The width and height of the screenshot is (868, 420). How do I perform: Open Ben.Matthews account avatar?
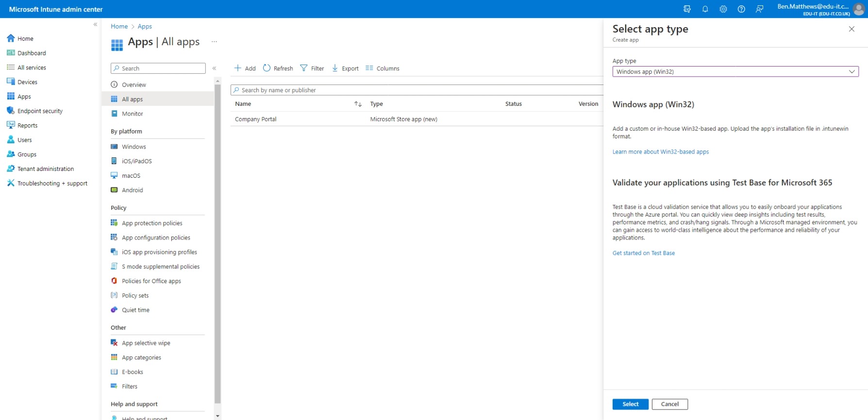tap(859, 9)
